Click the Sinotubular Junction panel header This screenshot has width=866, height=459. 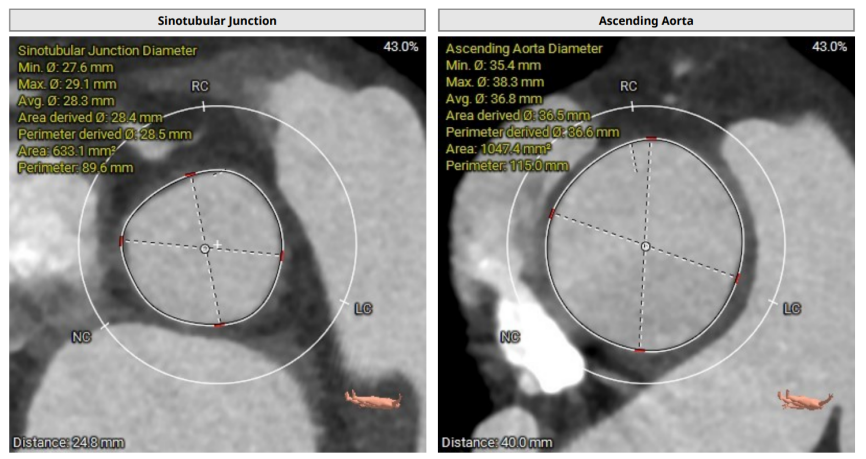217,20
